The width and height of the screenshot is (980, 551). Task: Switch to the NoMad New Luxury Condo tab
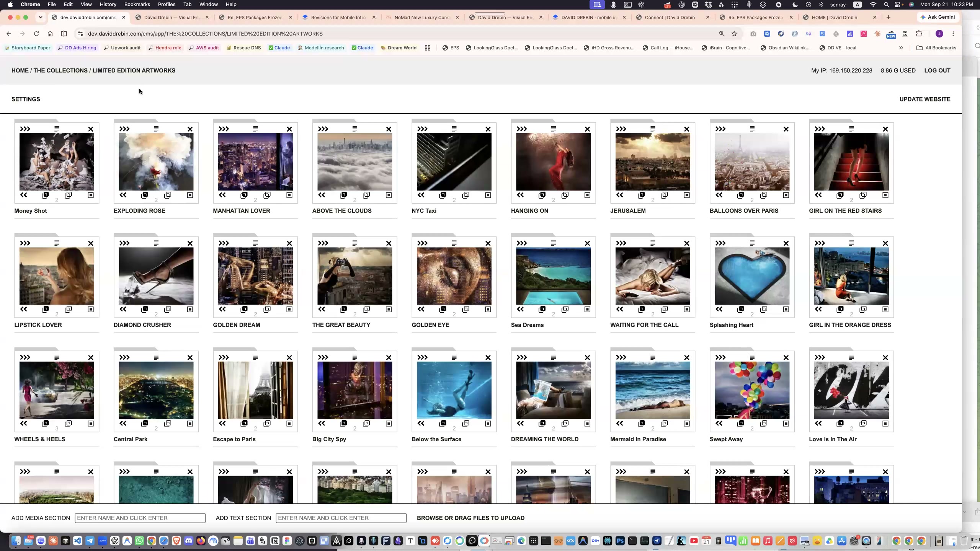(422, 17)
